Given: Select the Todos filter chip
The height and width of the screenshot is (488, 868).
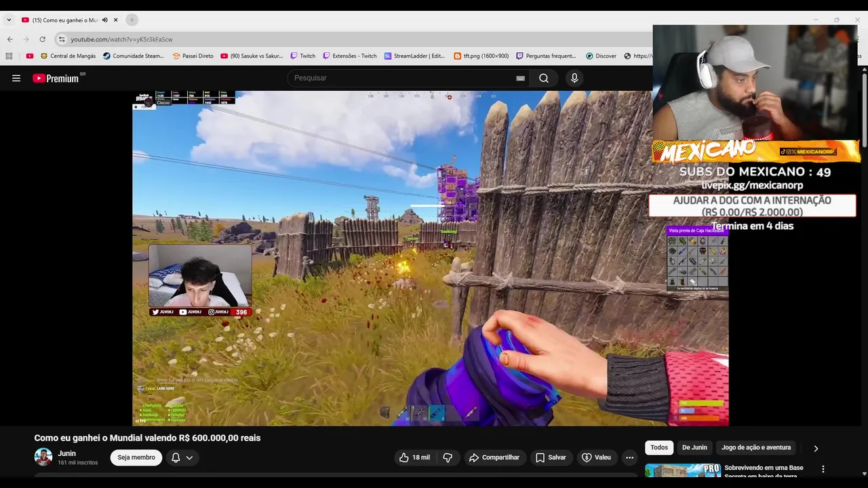Looking at the screenshot, I should [x=659, y=447].
